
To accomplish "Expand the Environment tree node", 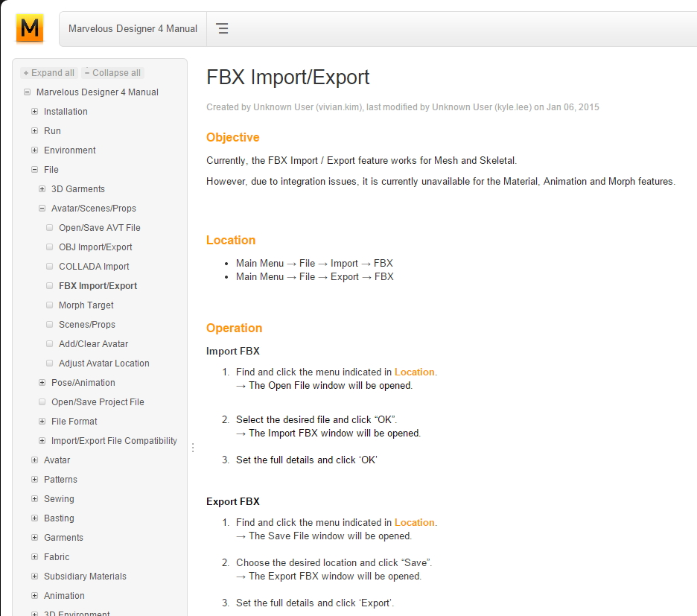I will pos(35,150).
